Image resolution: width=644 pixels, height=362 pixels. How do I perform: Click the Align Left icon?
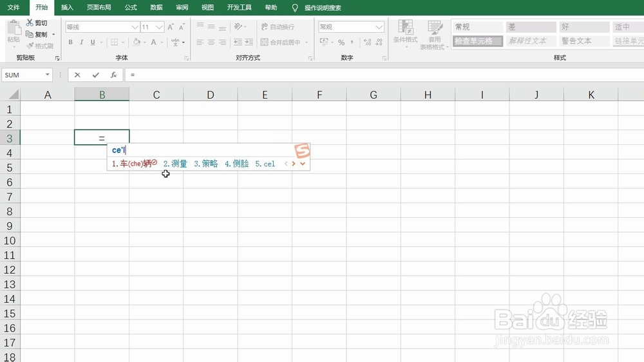coord(200,42)
